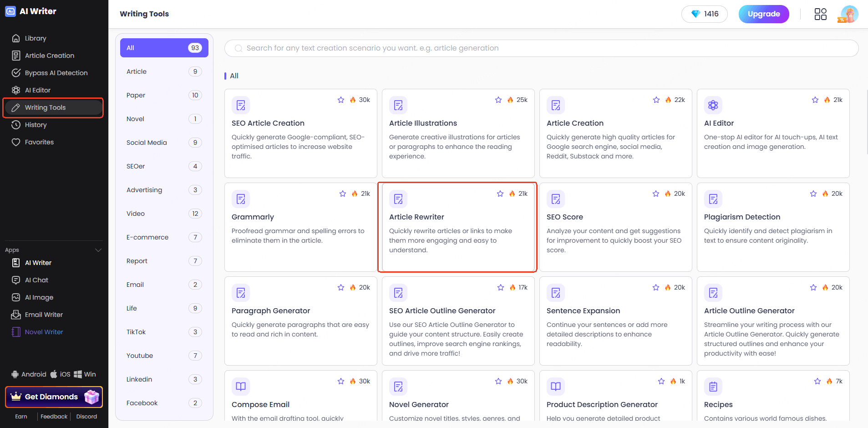The width and height of the screenshot is (868, 428).
Task: Open the Feedback link
Action: pos(54,417)
